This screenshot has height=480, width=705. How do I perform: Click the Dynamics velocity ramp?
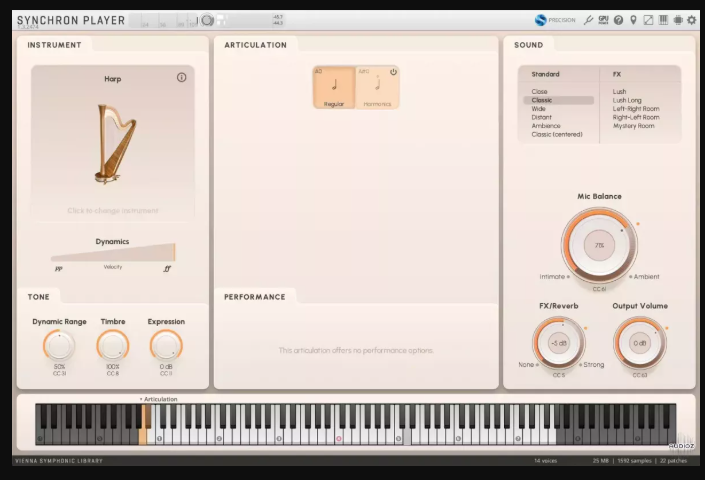[x=113, y=253]
